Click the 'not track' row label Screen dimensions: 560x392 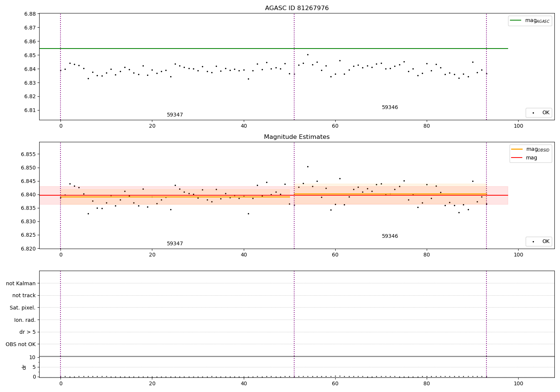(24, 295)
